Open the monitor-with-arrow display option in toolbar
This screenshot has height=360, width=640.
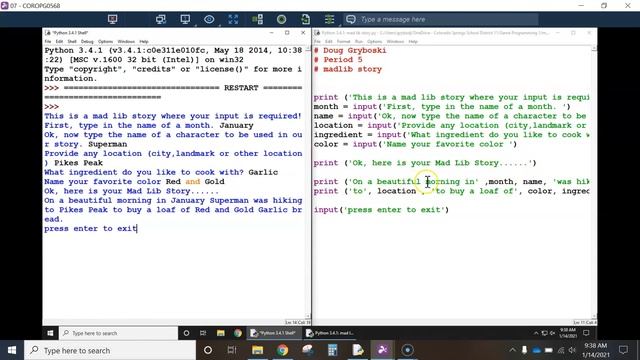185,19
